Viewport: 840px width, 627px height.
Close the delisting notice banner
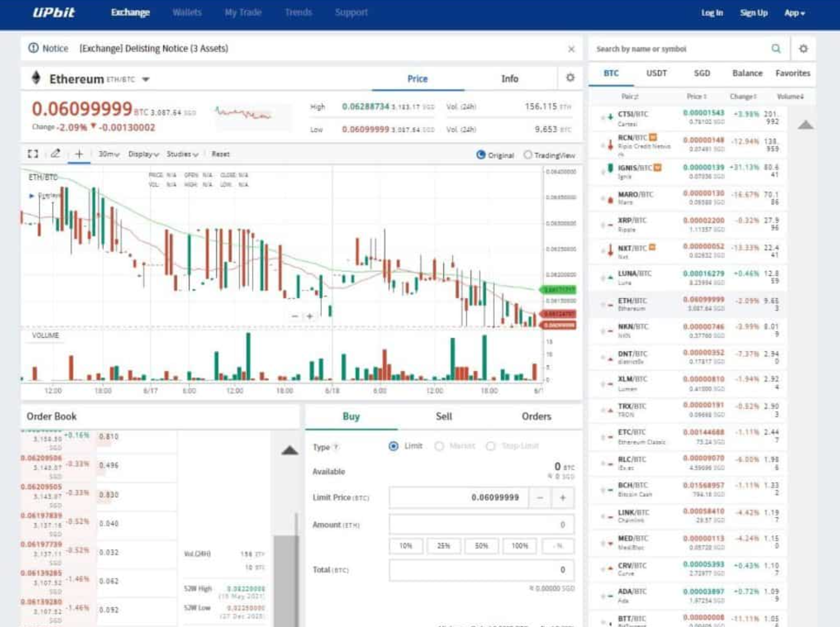571,49
